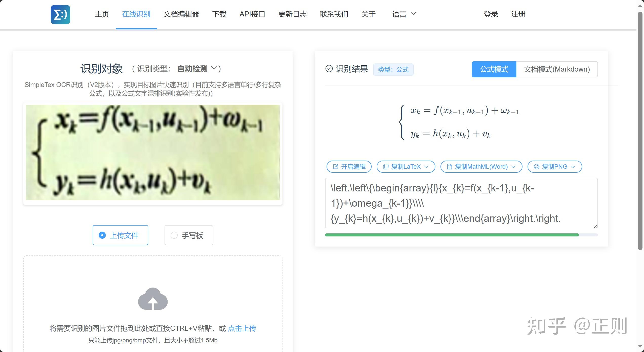
Task: Click the edit icon in 开启编辑
Action: pos(335,166)
